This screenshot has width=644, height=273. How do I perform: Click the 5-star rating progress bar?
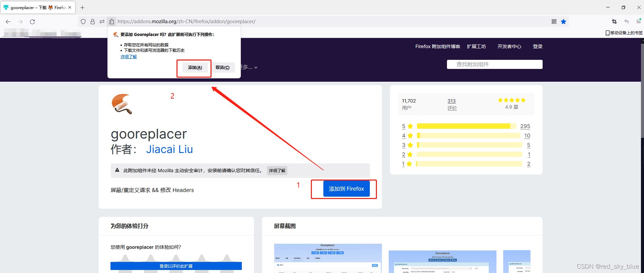pos(466,126)
